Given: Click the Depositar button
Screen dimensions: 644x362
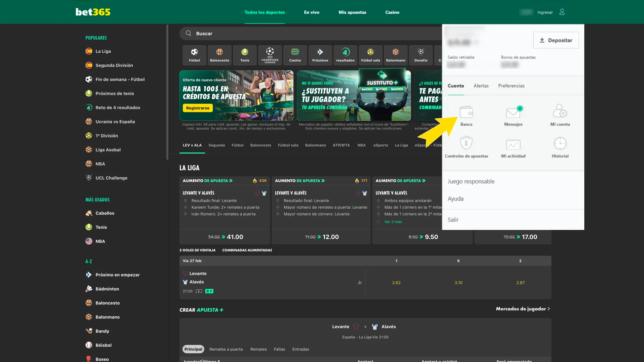Looking at the screenshot, I should tap(556, 40).
